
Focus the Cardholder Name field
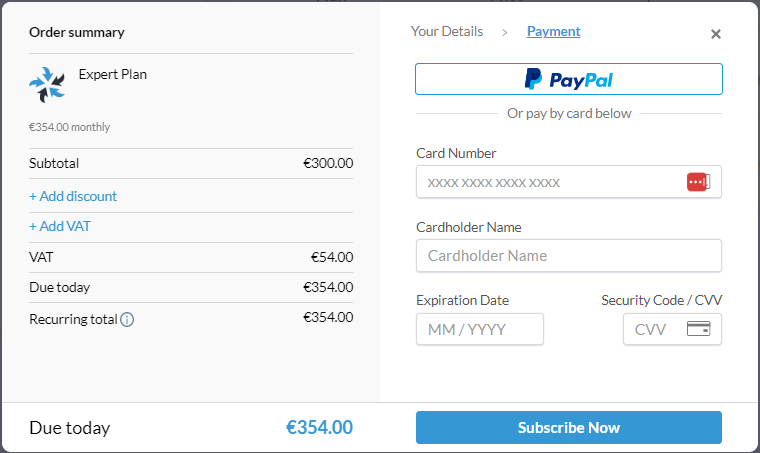click(x=569, y=255)
